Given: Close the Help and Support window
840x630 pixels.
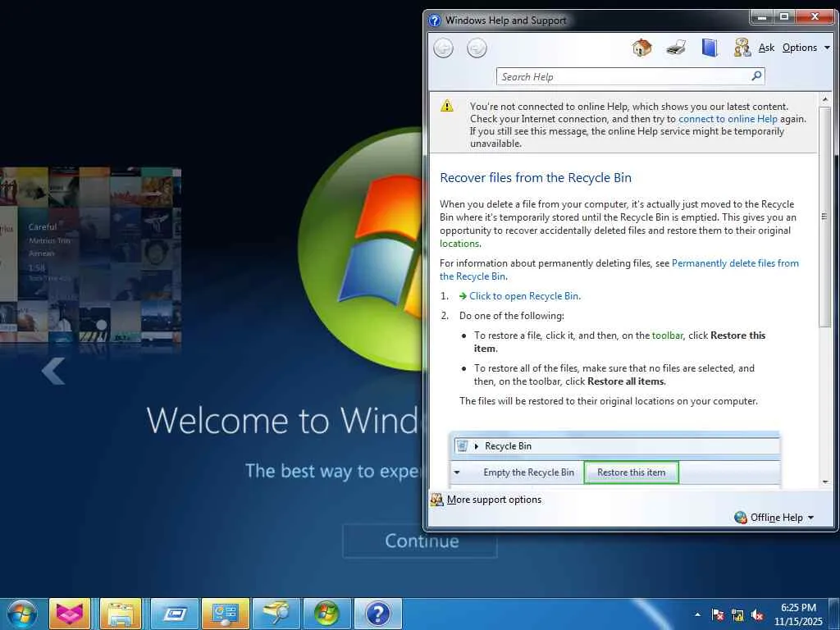Looking at the screenshot, I should 815,17.
